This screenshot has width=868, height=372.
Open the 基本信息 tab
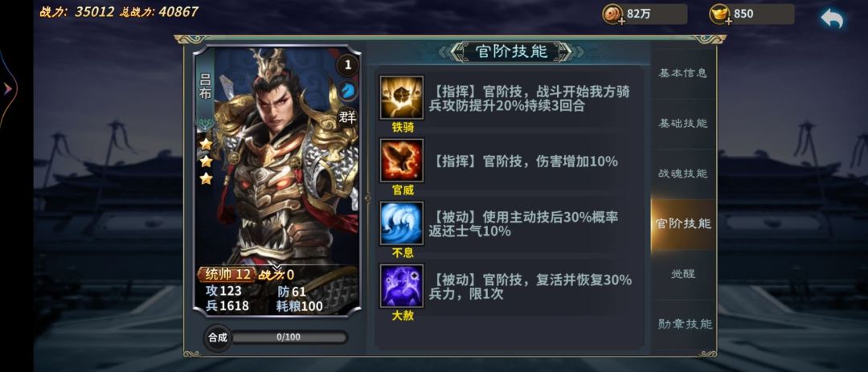(682, 73)
